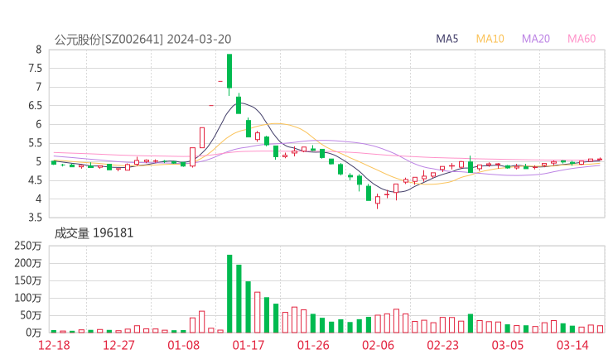Click the chart title 公元股份[SZ002641] 2024-03-20
The image size is (613, 364).
click(x=142, y=40)
